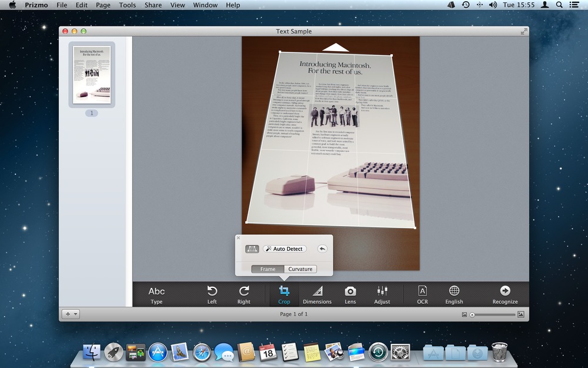Open the Window menu
588x368 pixels.
[x=205, y=5]
